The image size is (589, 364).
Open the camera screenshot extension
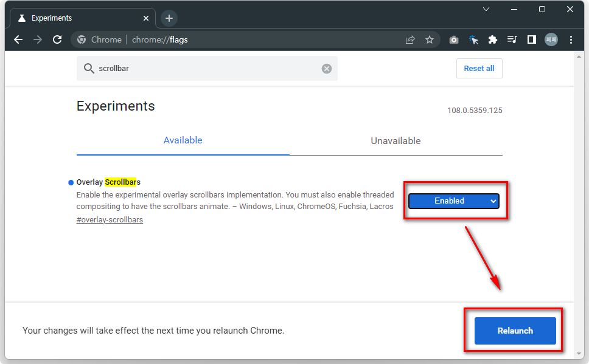click(454, 39)
